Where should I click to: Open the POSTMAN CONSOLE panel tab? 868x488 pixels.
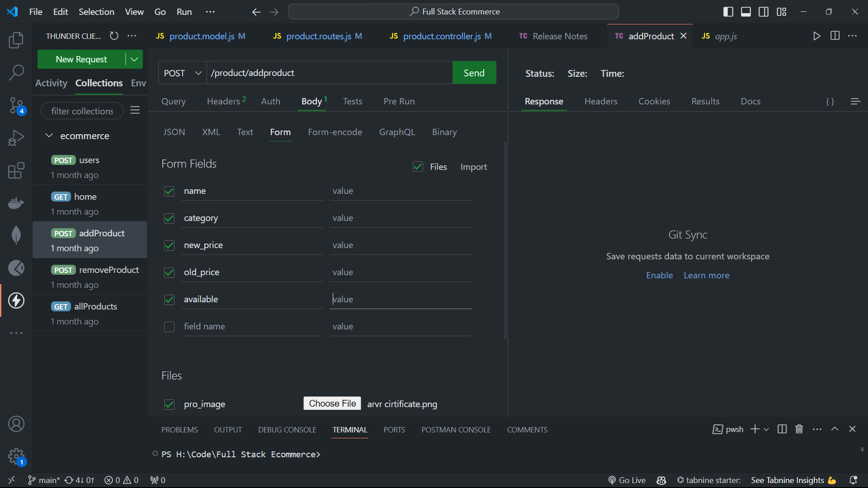click(x=456, y=430)
